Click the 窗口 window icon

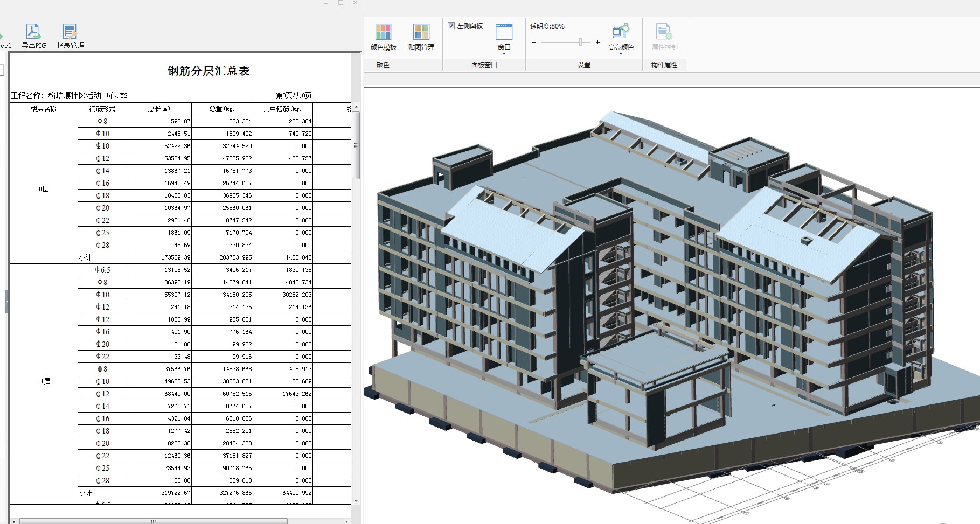[x=504, y=32]
